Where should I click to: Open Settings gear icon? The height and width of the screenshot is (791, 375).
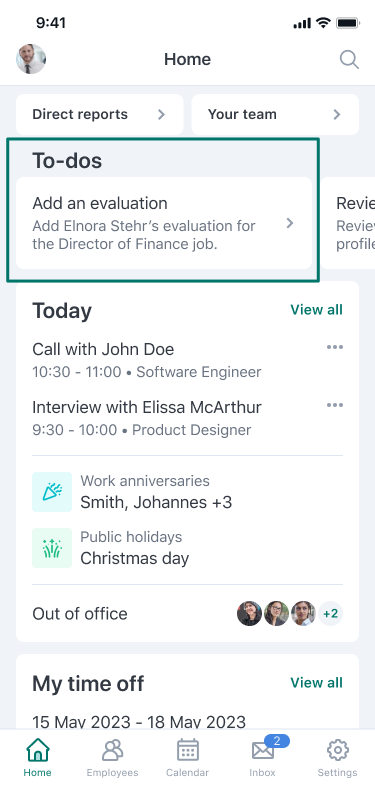337,758
